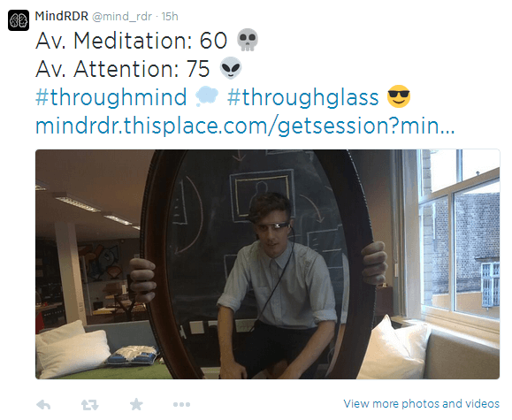Screen dimensions: 512x420
Task: Click the thought bubble emoji
Action: 207,97
